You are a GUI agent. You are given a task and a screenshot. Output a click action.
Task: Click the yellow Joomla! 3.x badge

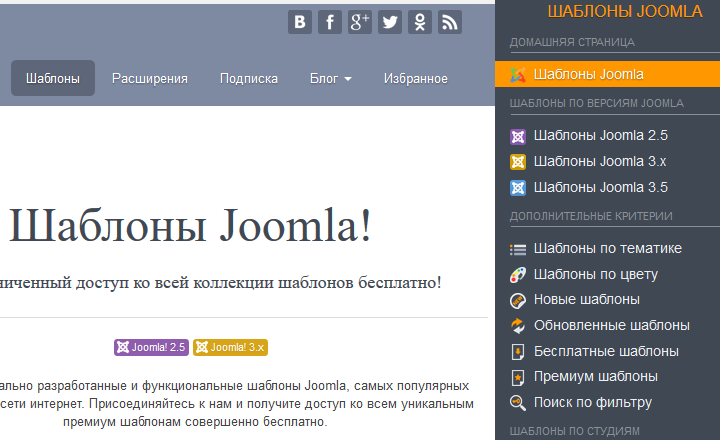[231, 347]
